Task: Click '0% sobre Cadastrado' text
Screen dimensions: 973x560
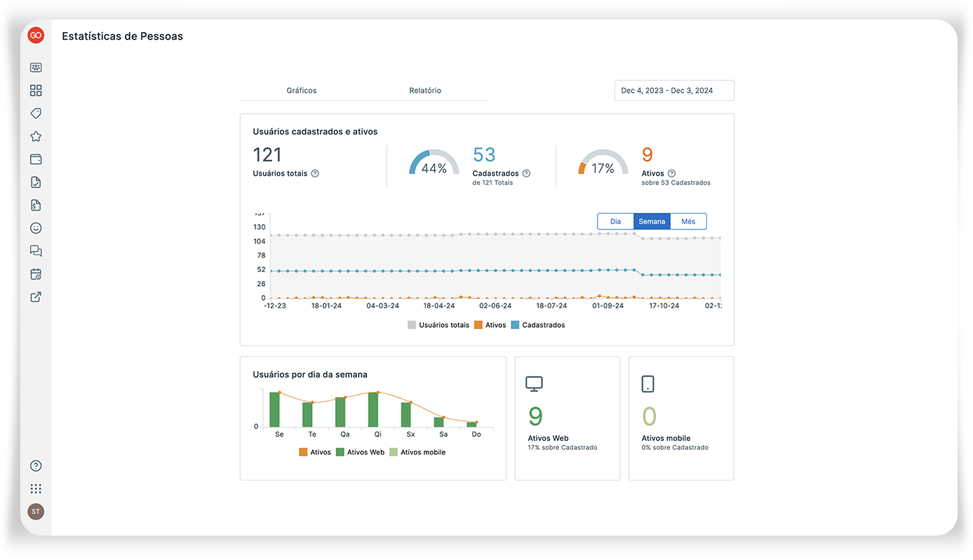Action: click(x=675, y=448)
